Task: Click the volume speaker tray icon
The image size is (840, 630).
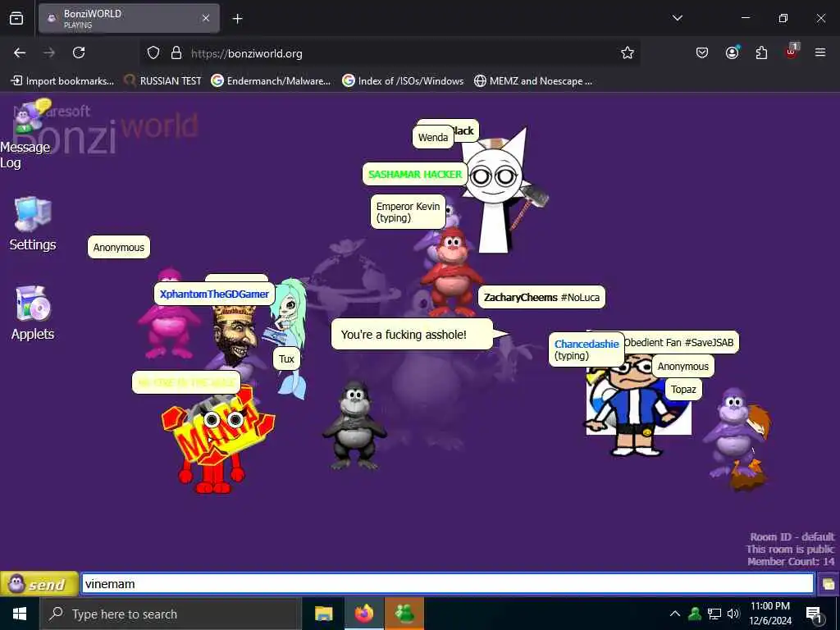Action: pos(733,614)
